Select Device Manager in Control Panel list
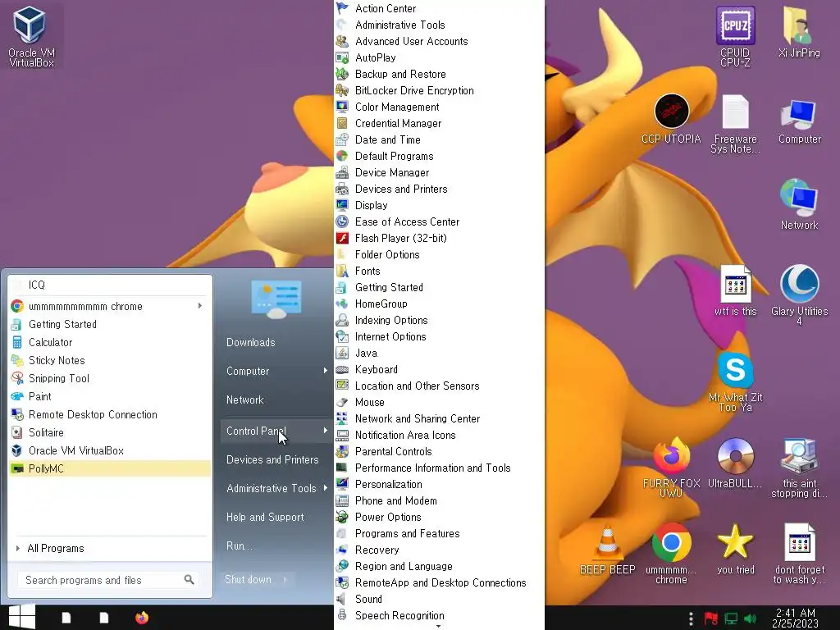This screenshot has height=630, width=840. pos(391,172)
